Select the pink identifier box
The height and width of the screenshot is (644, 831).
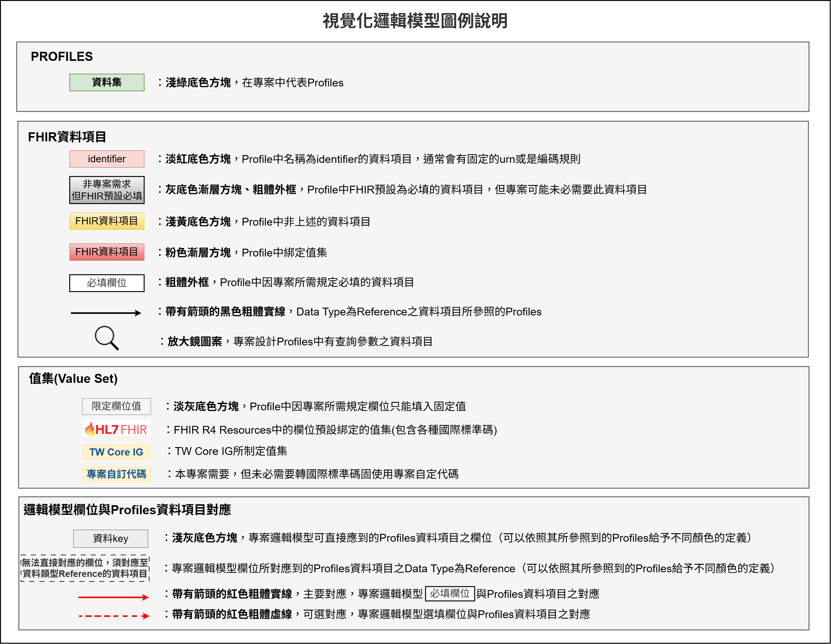[107, 159]
